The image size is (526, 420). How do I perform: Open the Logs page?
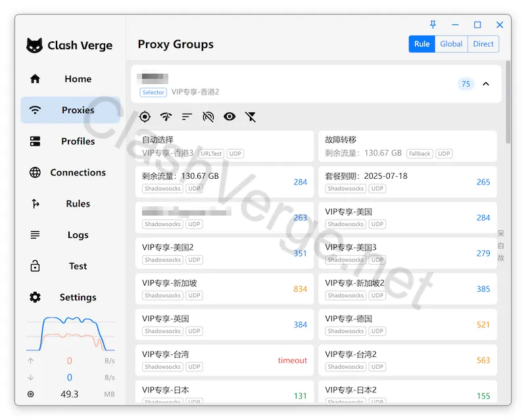tap(78, 235)
